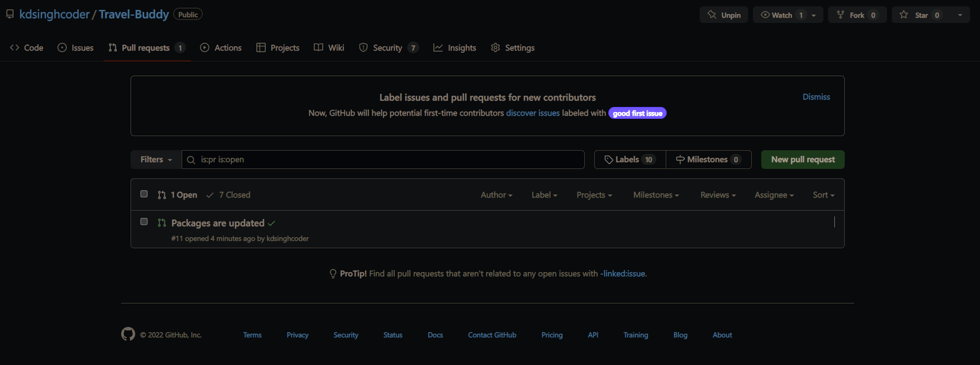
Task: Expand the Milestones filter dropdown
Action: [656, 195]
